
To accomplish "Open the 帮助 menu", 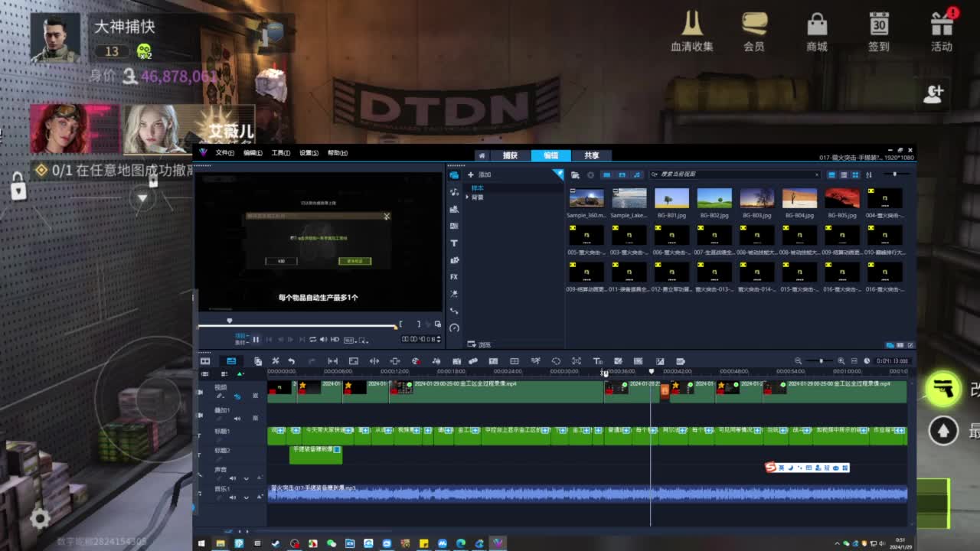I will 337,153.
